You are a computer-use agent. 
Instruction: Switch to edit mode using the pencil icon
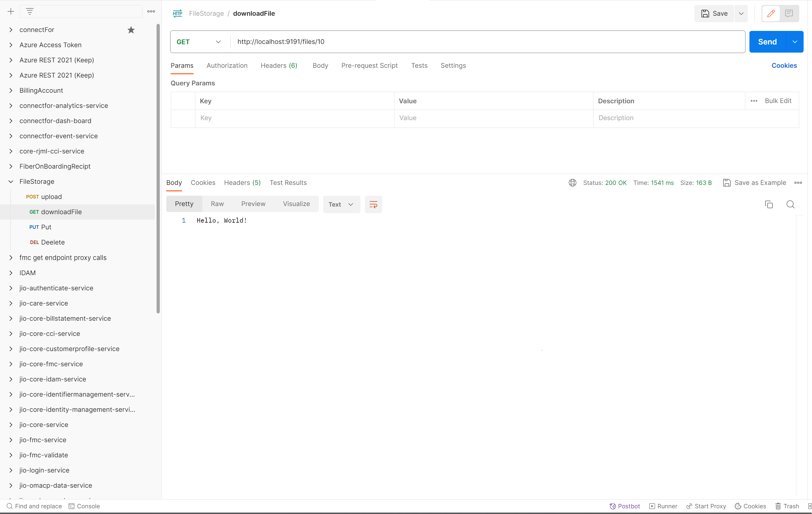pos(771,14)
